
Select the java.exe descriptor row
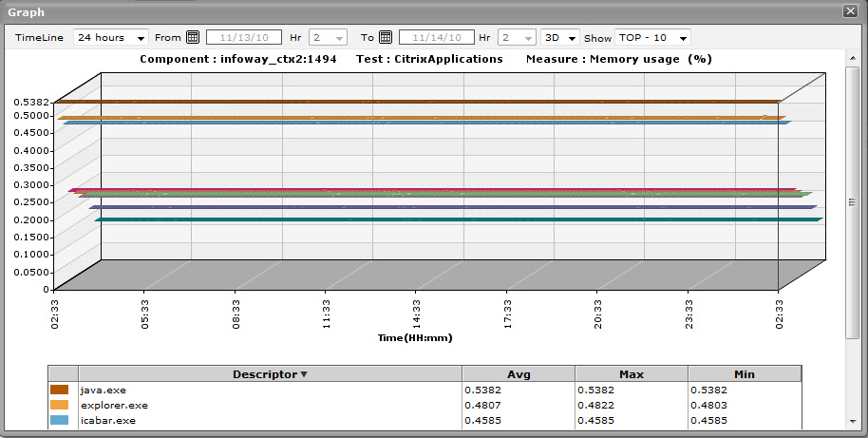tap(425, 390)
